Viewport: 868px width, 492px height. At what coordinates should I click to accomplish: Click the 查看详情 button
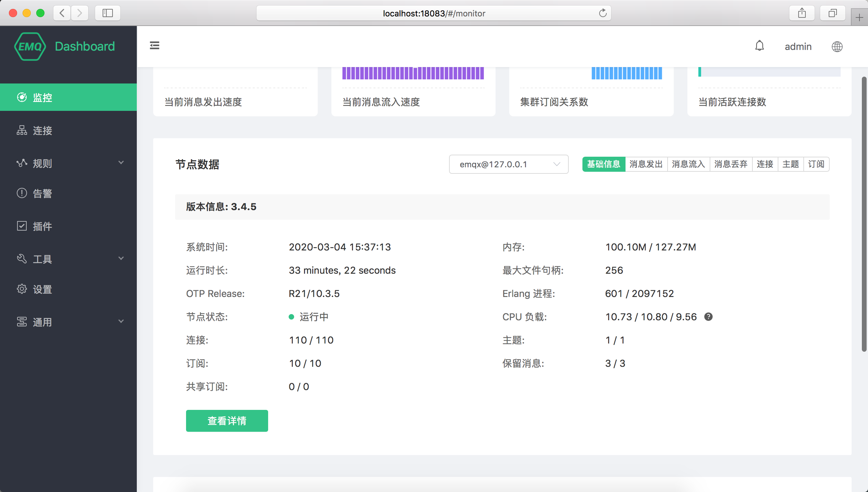click(x=227, y=420)
